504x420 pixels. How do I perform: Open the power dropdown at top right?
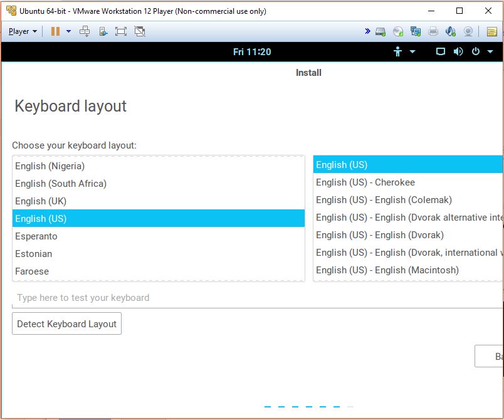pos(490,51)
